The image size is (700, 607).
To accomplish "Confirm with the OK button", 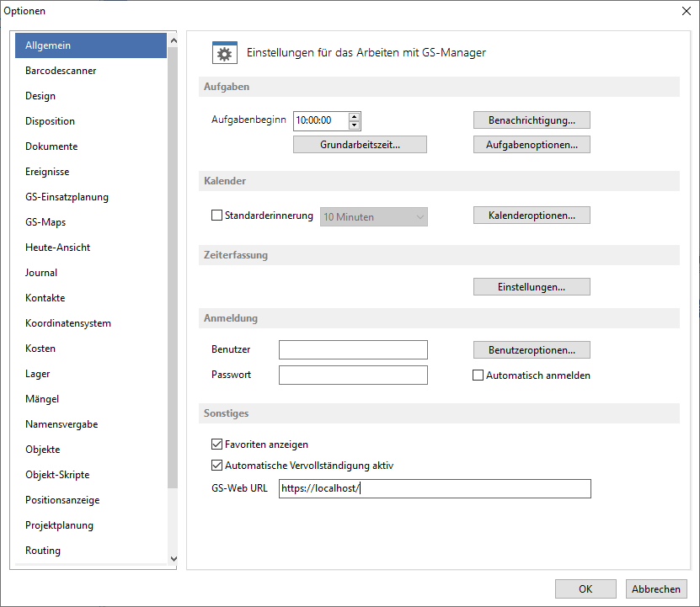I will [x=585, y=589].
